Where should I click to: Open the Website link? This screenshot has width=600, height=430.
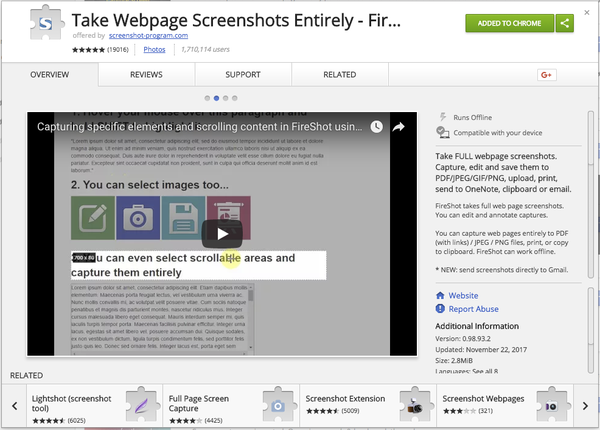point(463,296)
